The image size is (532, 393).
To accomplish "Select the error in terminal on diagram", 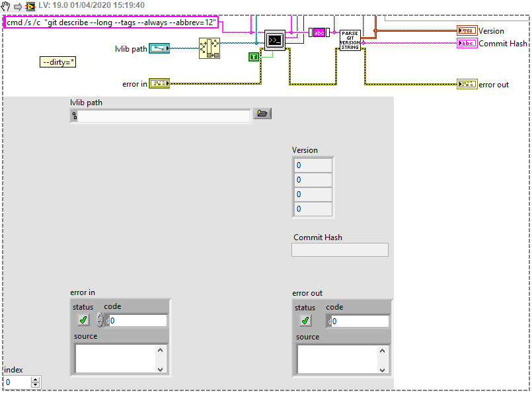I will pos(159,83).
